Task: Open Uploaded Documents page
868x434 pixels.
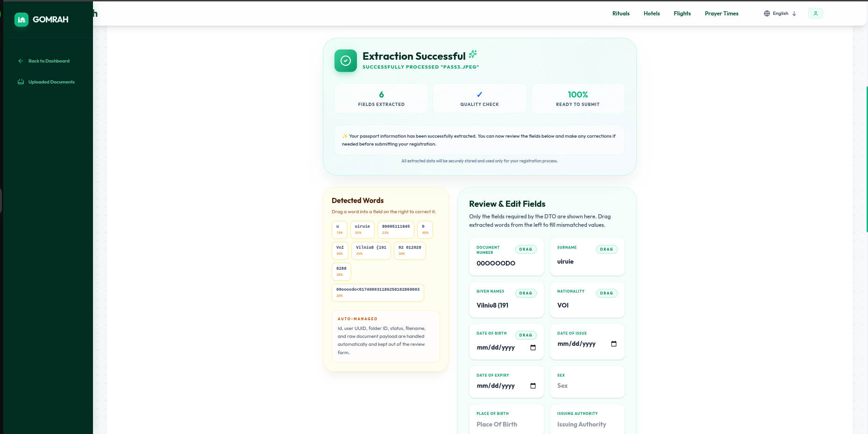Action: (x=51, y=82)
